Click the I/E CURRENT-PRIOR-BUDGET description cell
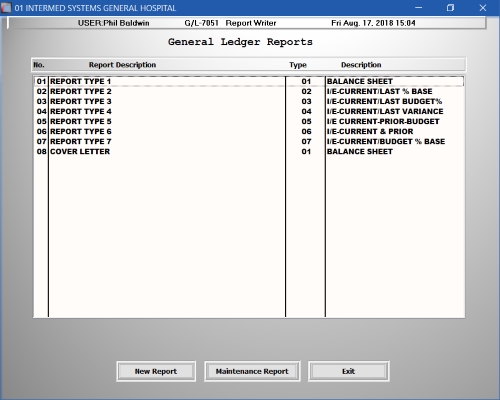This screenshot has height=400, width=500. 383,121
